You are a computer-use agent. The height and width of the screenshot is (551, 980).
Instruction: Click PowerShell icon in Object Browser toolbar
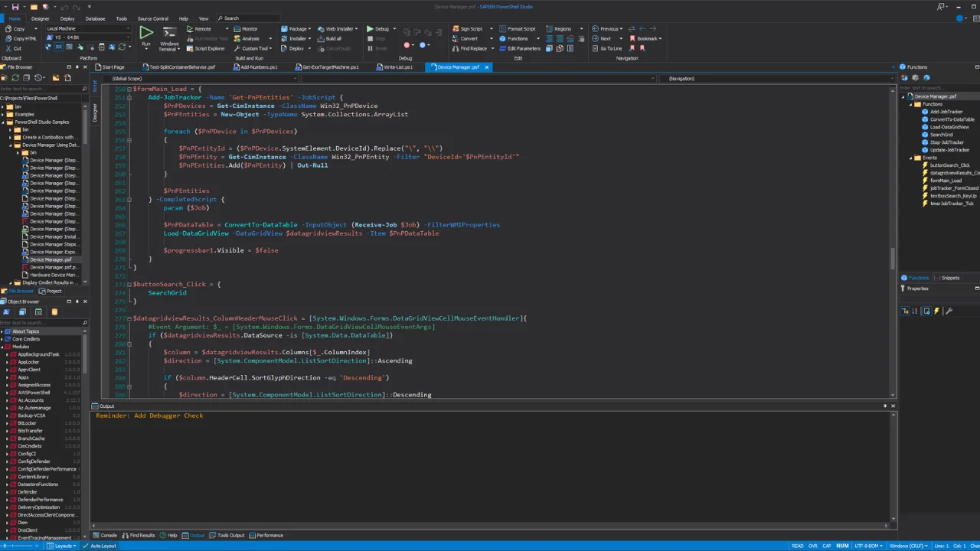click(5, 312)
